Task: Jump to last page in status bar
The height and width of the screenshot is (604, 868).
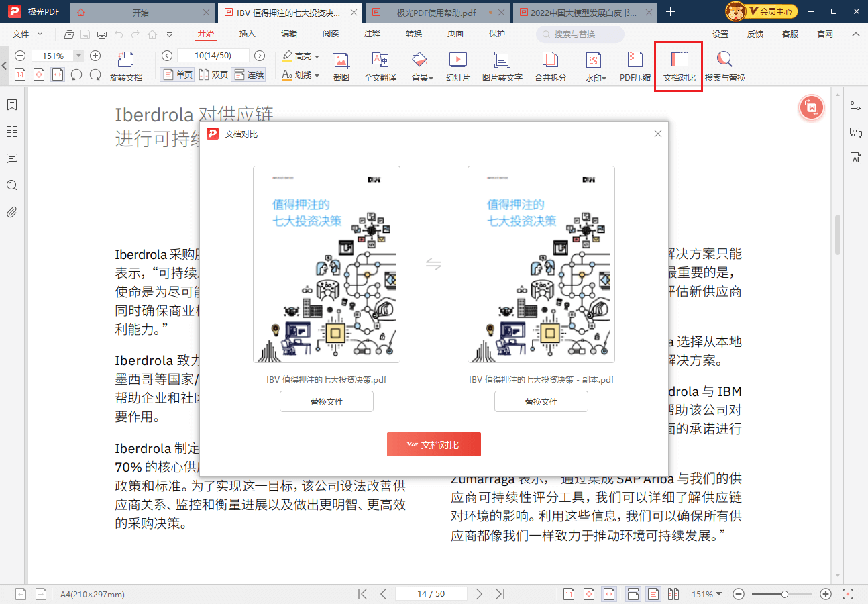Action: 500,594
